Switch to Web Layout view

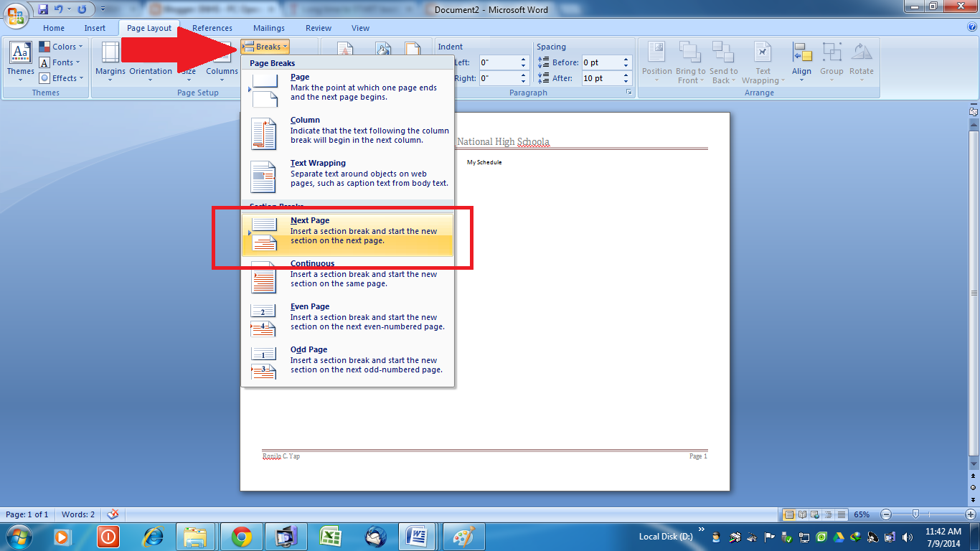coord(816,514)
